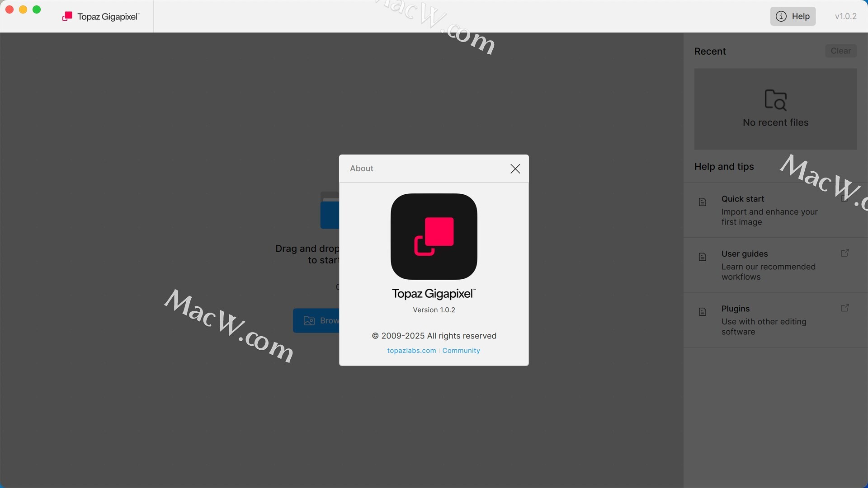This screenshot has height=488, width=868.
Task: Click the v1.0.2 version label
Action: pos(845,16)
